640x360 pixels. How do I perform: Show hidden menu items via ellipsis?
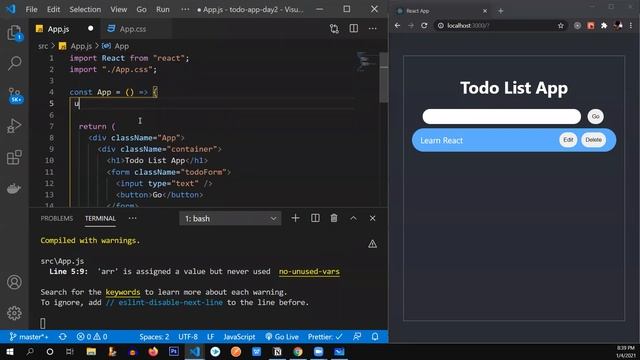tap(185, 9)
